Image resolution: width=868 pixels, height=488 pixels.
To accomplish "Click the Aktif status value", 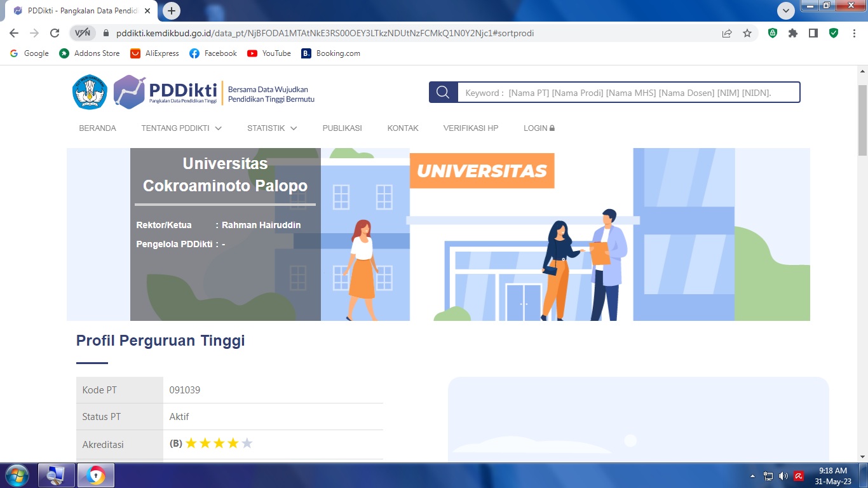I will point(179,417).
